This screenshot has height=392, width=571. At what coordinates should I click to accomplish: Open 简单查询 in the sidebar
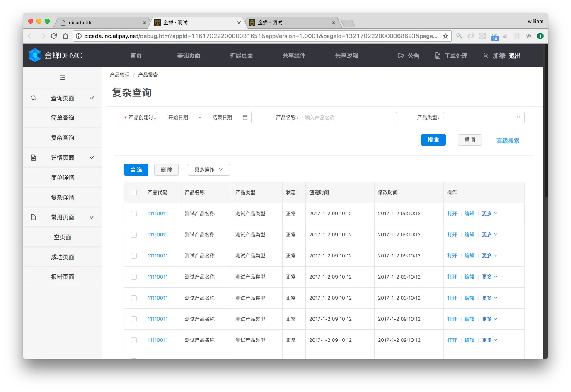(x=63, y=118)
